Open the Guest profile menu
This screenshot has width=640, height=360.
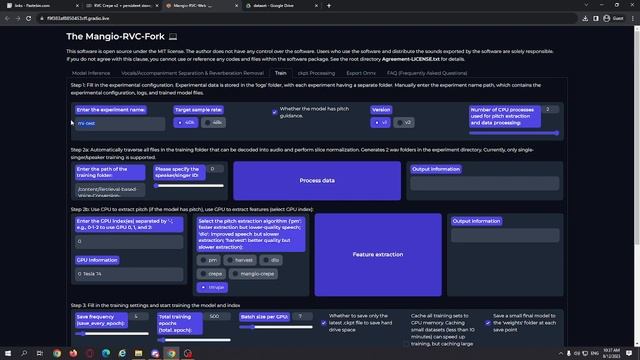[613, 18]
